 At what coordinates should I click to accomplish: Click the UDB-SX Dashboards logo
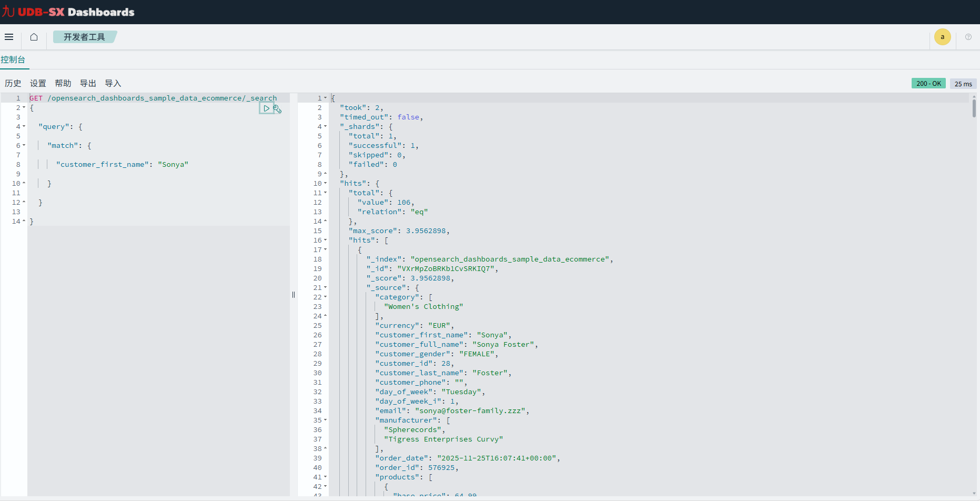point(68,12)
